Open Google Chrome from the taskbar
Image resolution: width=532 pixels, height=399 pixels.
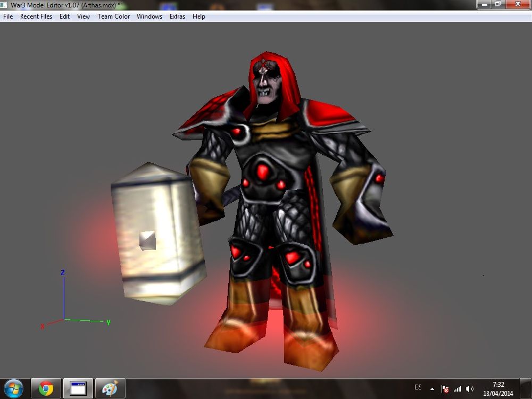pyautogui.click(x=46, y=388)
